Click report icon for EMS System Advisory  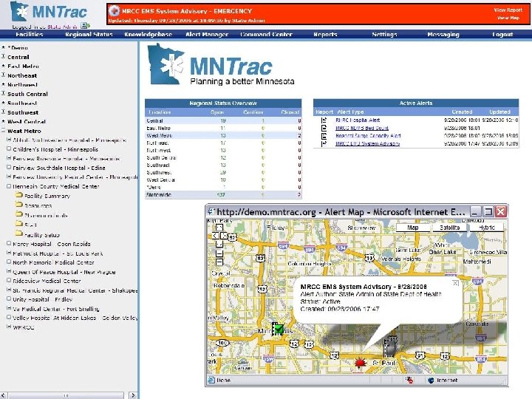(x=324, y=143)
